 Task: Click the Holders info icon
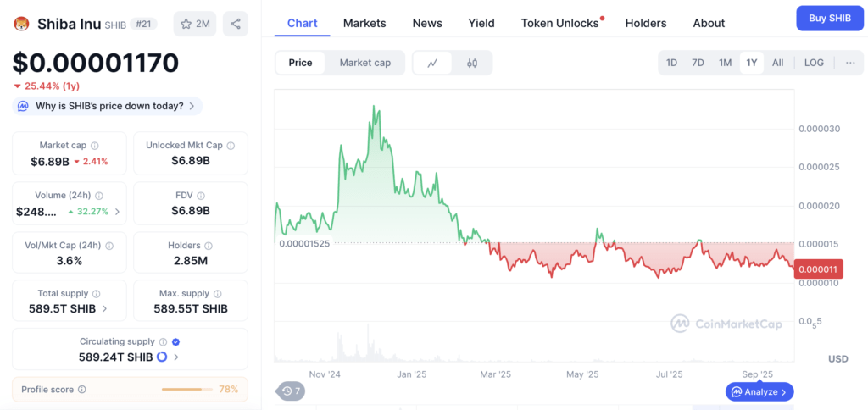(x=209, y=245)
